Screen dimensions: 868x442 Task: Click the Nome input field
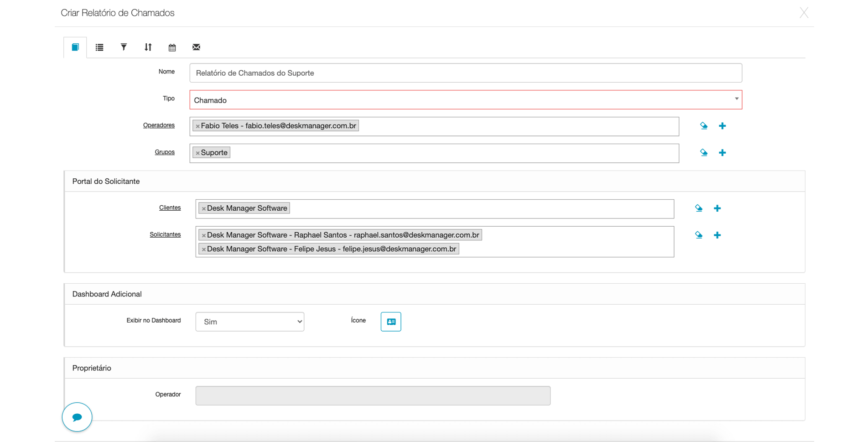tap(466, 73)
